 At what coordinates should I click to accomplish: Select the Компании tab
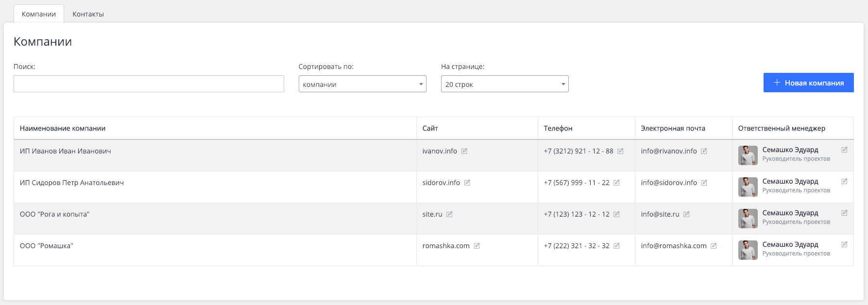coord(39,14)
